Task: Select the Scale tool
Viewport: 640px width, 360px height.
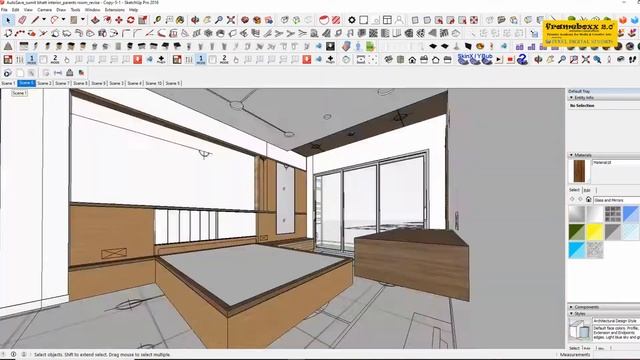Action: pos(142,20)
